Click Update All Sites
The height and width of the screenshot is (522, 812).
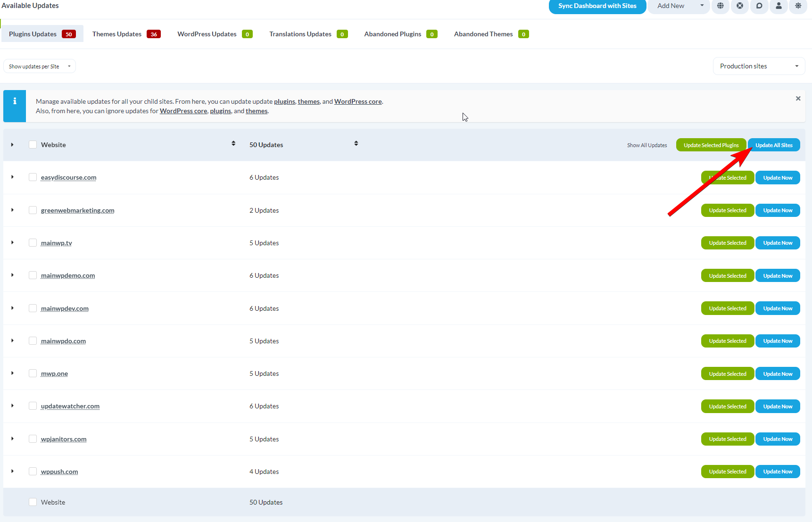(x=773, y=145)
